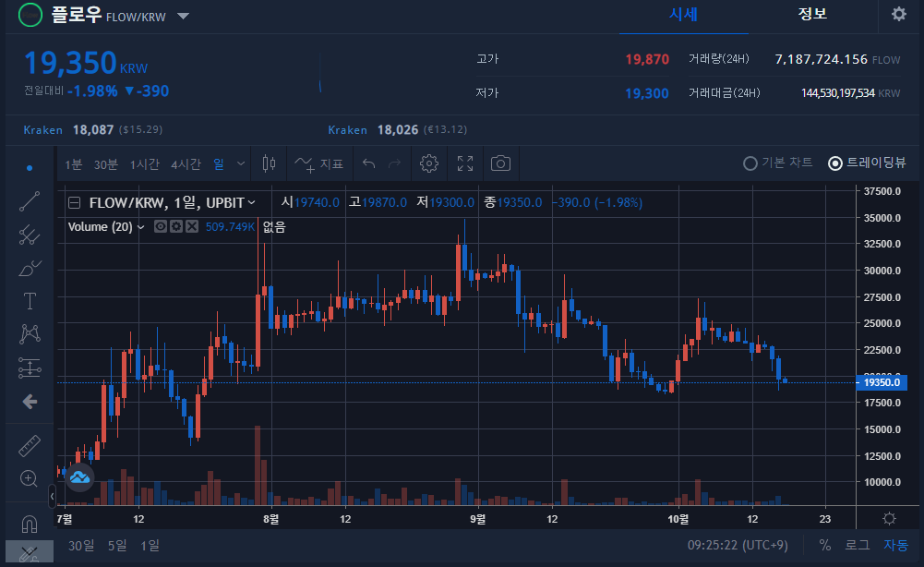Select the 30분 interval
Image resolution: width=924 pixels, height=567 pixels.
[106, 164]
